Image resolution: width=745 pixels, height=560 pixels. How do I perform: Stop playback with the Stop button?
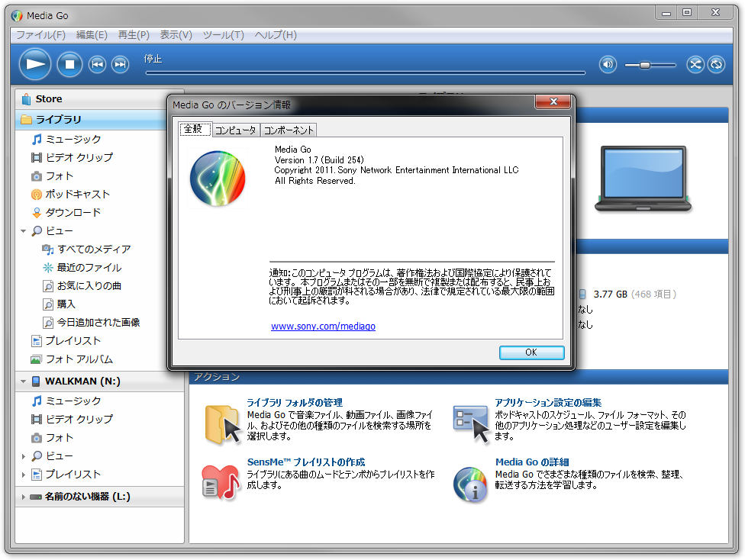point(70,64)
